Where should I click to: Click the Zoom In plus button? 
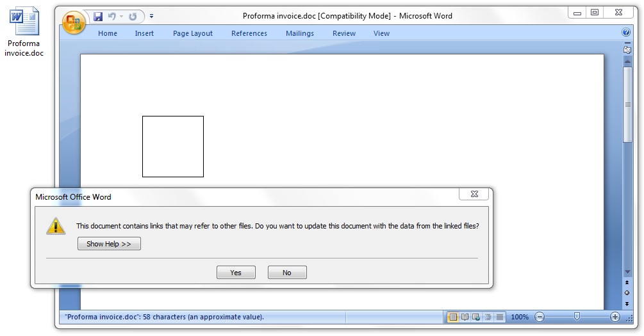tap(615, 317)
